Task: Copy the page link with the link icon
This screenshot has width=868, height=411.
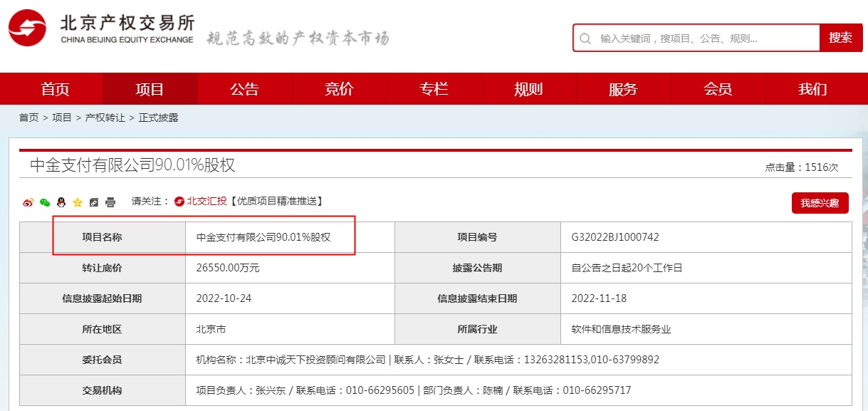Action: 94,202
